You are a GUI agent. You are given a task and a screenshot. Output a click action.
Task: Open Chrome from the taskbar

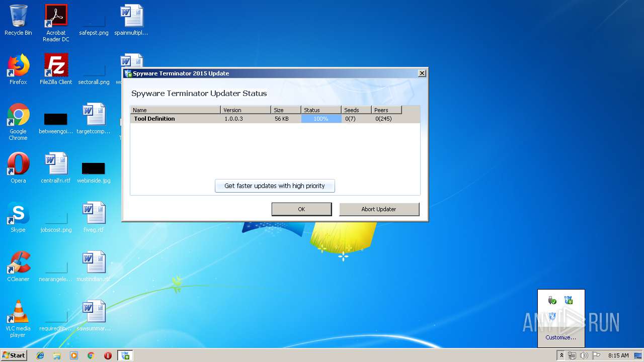91,355
